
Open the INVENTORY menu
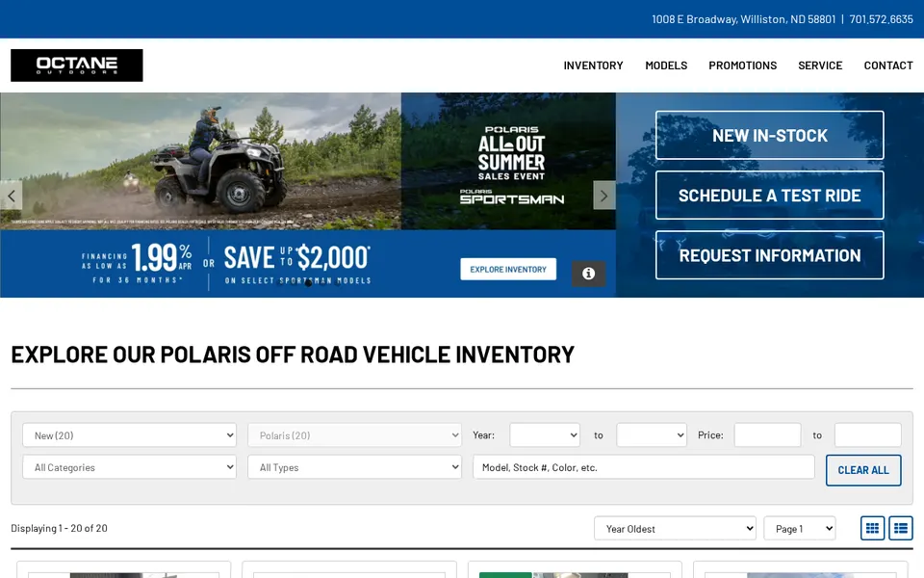click(x=593, y=66)
